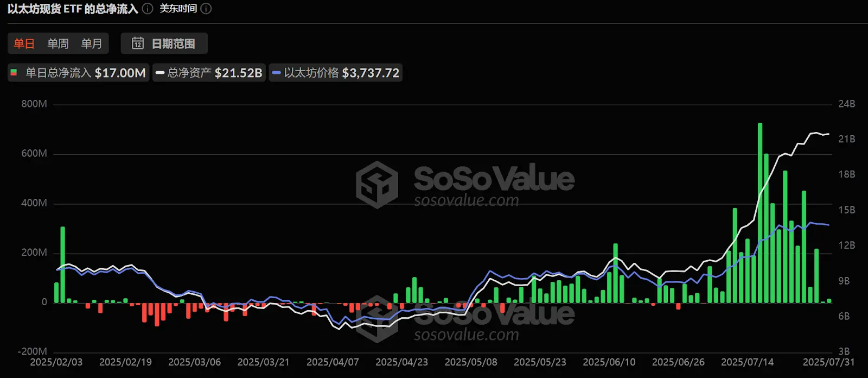Screen dimensions: 868x378
Task: Click the info icon beside the ETF net inflow title
Action: point(148,9)
